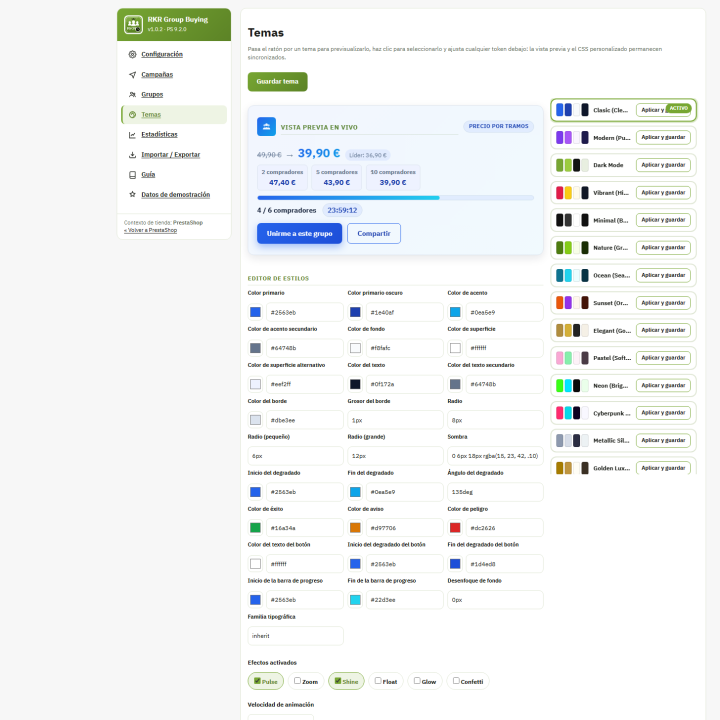Viewport: 720px width, 720px height.
Task: Click Unirme a este grupo button
Action: (x=299, y=233)
